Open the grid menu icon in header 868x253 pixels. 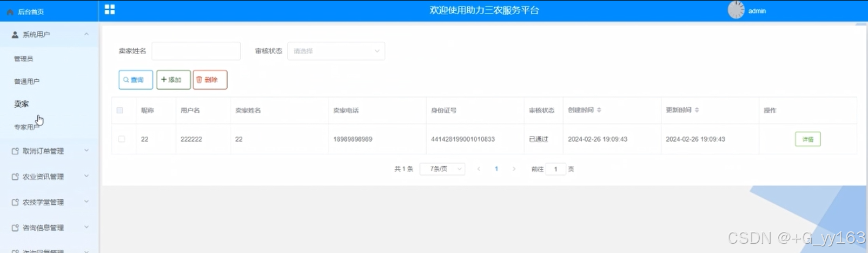(110, 9)
